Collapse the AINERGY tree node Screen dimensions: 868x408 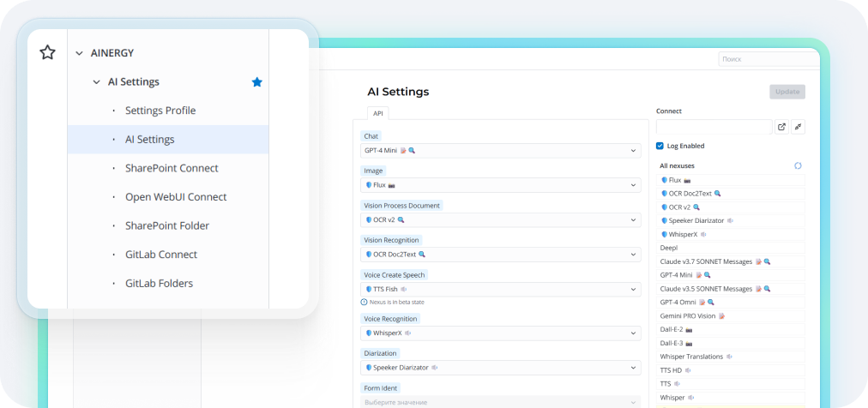point(79,53)
